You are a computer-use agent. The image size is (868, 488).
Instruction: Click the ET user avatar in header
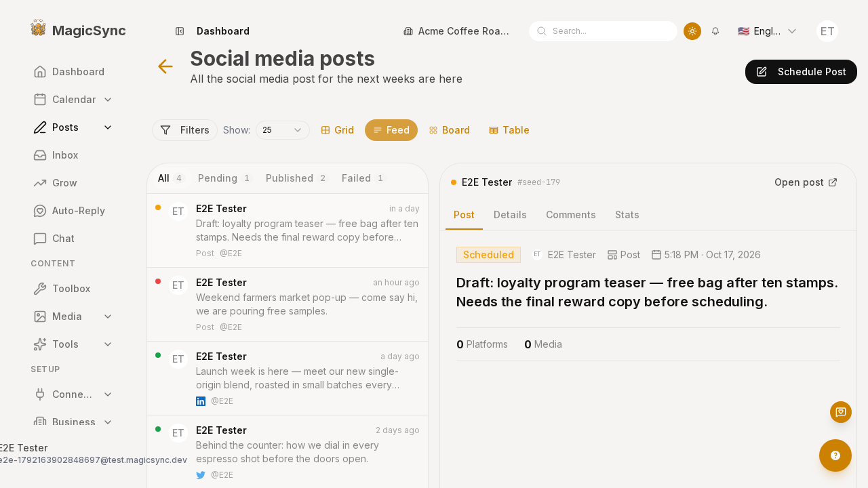tap(827, 31)
